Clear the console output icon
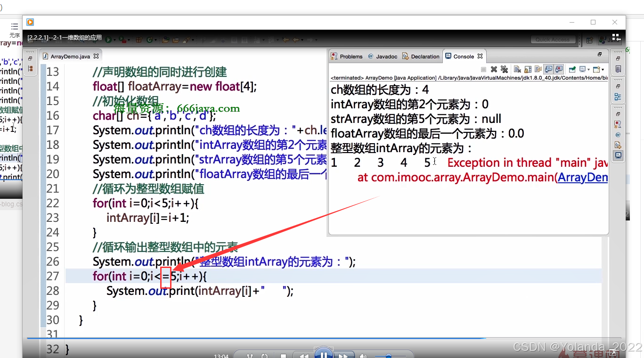644x358 pixels. 517,69
